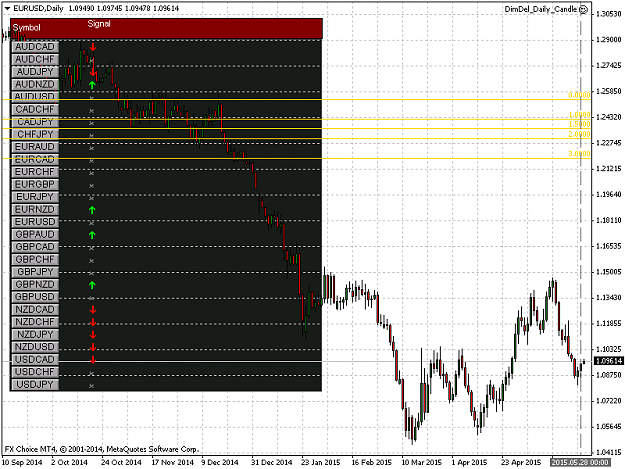Image resolution: width=625 pixels, height=469 pixels.
Task: Click the 1.15005 price scale value
Action: (x=609, y=272)
